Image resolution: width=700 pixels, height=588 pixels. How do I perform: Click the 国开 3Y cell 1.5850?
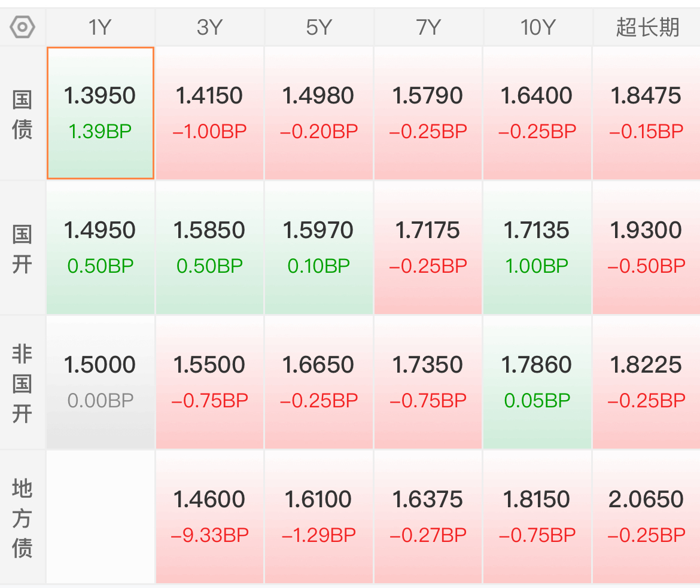coord(209,248)
